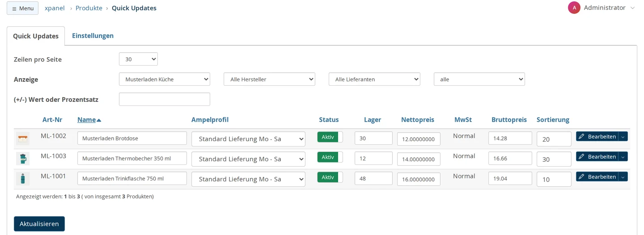Expand Bearbeiten arrow menu for ML-1003

[x=623, y=156]
